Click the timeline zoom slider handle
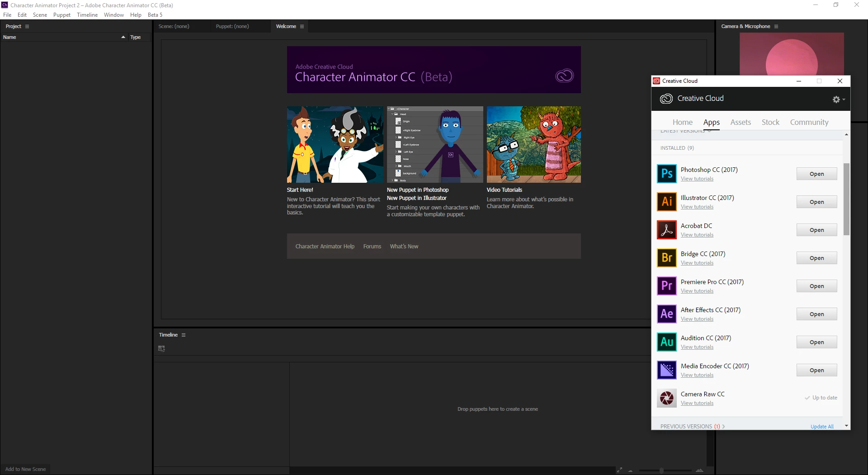868x475 pixels. (x=661, y=470)
